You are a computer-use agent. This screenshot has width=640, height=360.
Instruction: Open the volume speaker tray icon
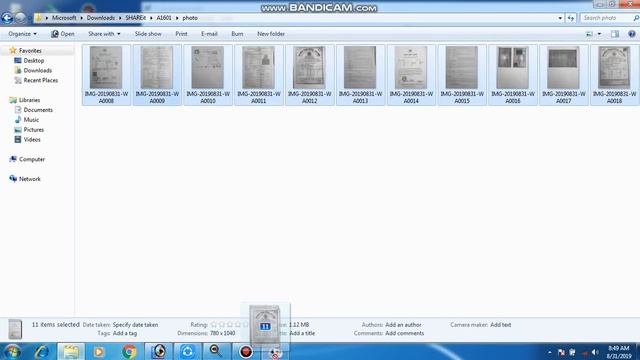(x=595, y=352)
